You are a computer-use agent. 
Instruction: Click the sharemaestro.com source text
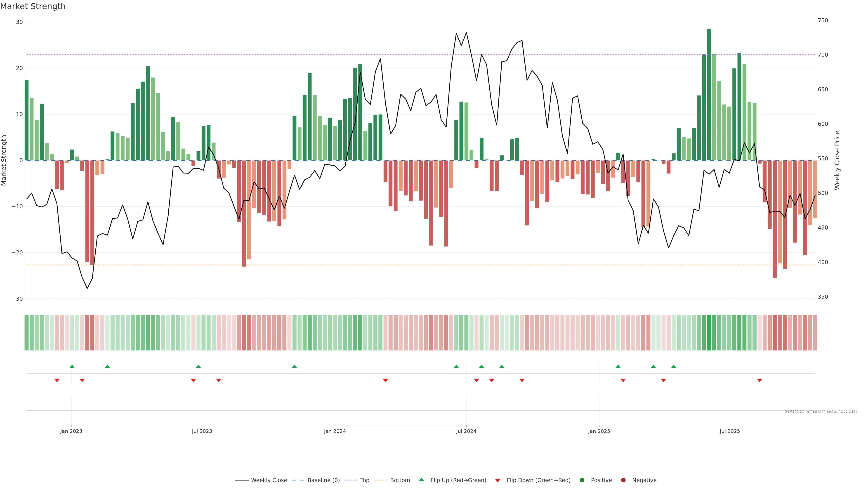pyautogui.click(x=821, y=411)
